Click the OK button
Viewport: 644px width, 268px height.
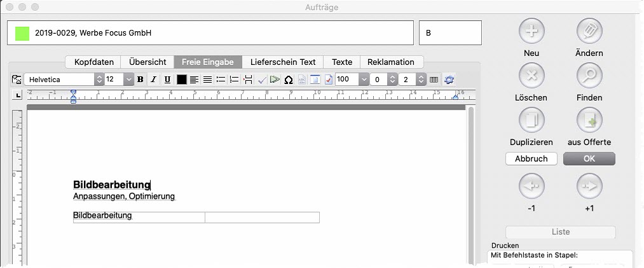pyautogui.click(x=589, y=159)
